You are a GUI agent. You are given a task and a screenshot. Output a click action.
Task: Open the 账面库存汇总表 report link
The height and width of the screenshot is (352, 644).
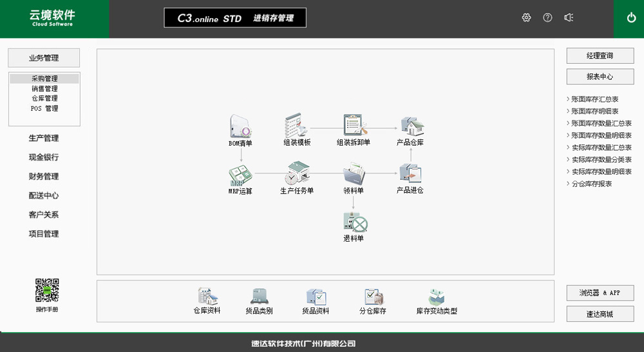(594, 100)
